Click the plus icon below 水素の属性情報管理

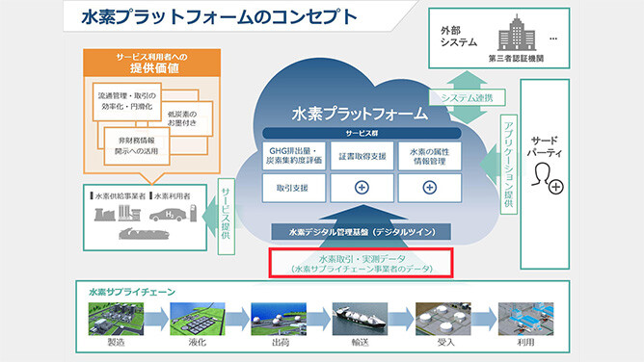click(x=429, y=188)
